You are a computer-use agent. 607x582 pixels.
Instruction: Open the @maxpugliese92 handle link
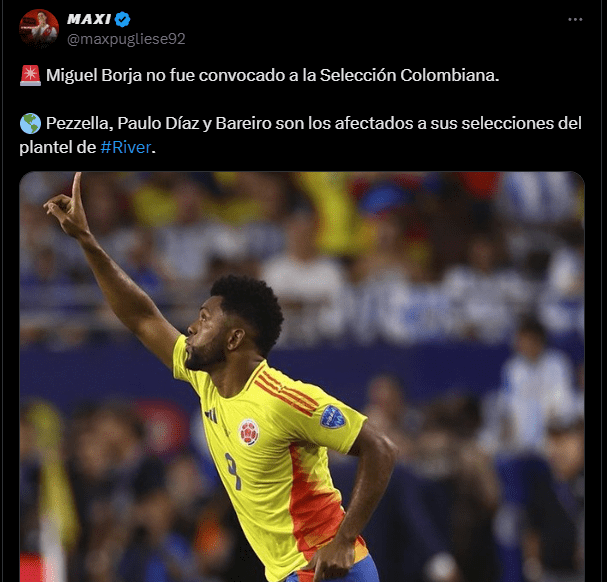(x=126, y=39)
